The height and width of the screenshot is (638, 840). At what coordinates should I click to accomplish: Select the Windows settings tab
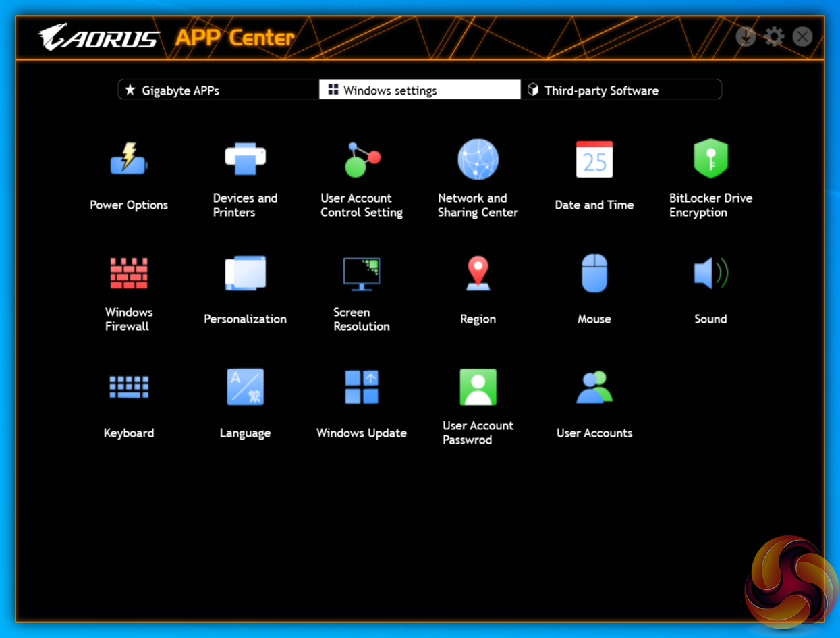click(420, 90)
